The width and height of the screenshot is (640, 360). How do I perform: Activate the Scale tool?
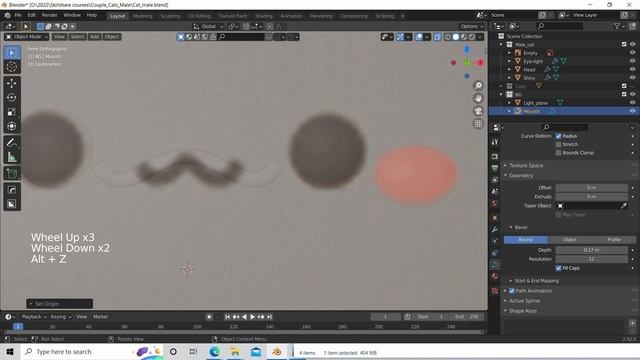point(12,112)
